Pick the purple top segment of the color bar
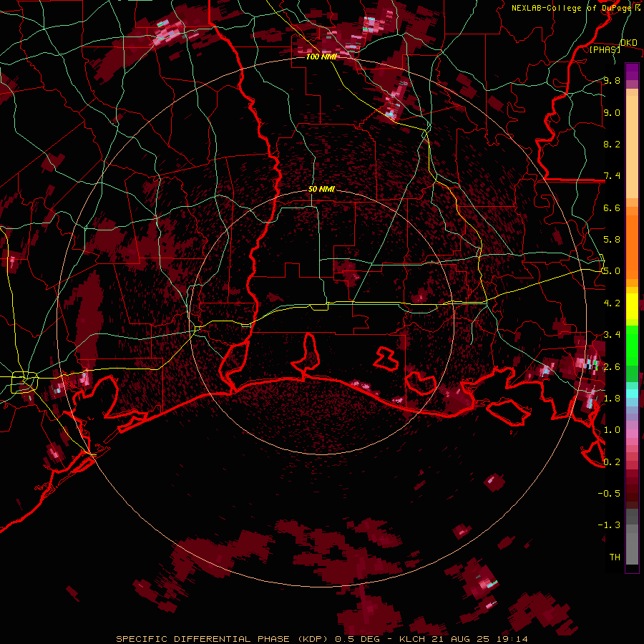 click(632, 72)
